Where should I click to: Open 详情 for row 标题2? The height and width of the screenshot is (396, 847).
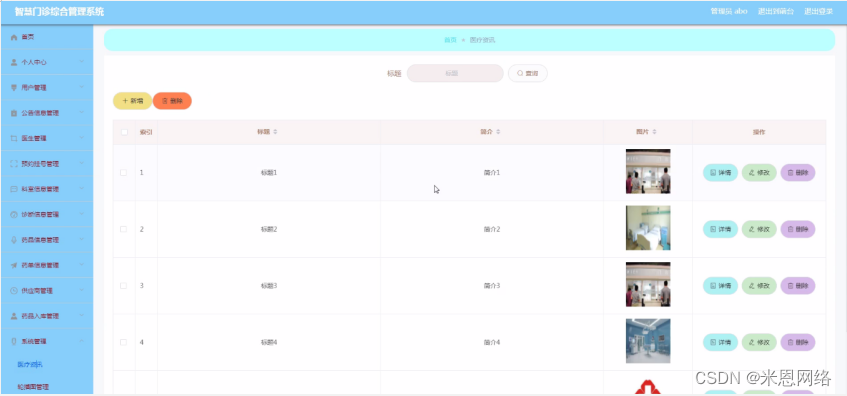(720, 229)
